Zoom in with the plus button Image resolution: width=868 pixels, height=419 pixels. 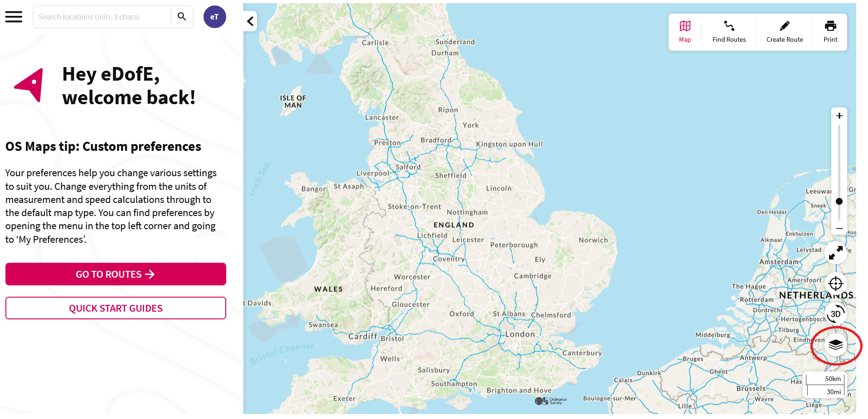pos(839,116)
